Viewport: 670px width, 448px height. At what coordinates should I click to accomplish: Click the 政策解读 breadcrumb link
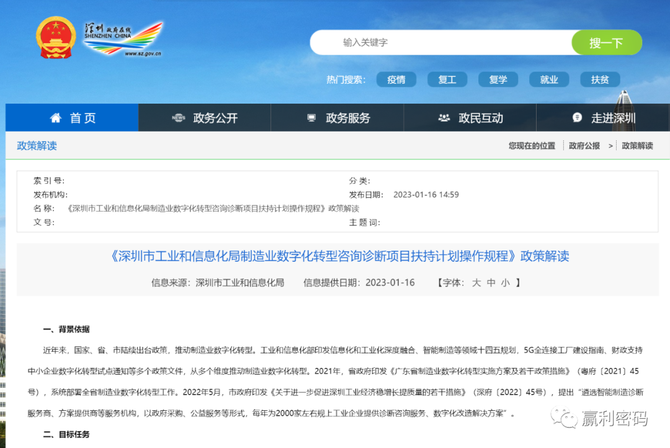[637, 146]
